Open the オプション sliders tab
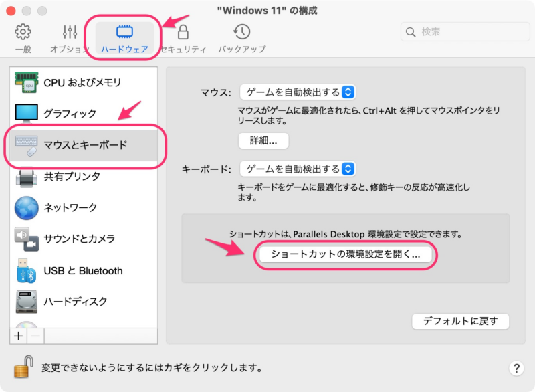The height and width of the screenshot is (392, 535). 70,38
